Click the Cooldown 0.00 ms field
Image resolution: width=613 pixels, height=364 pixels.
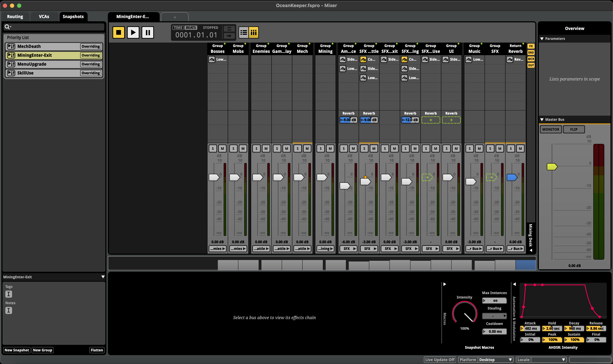(494, 331)
